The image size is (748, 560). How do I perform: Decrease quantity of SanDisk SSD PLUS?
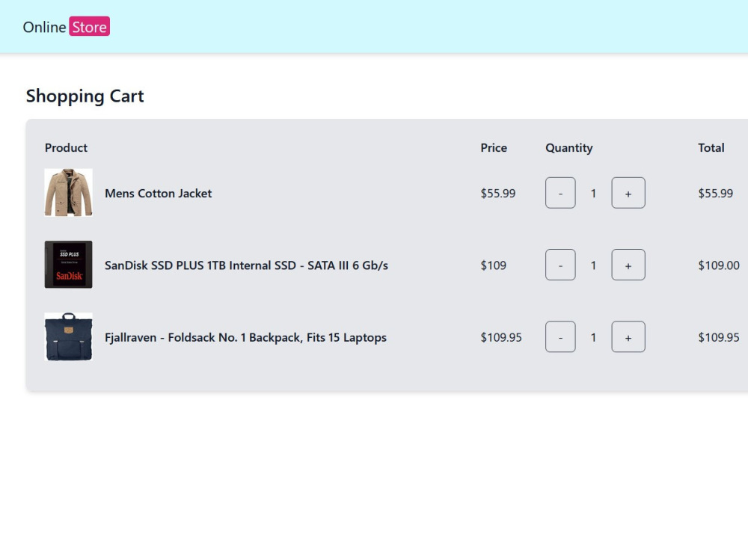pos(560,265)
